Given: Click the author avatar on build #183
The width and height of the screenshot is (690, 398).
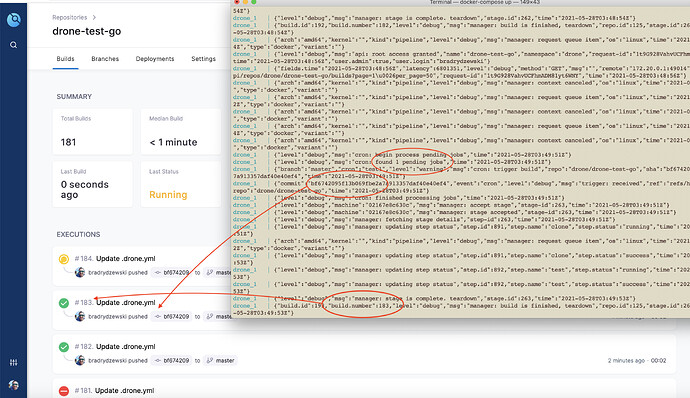Looking at the screenshot, I should (x=80, y=317).
